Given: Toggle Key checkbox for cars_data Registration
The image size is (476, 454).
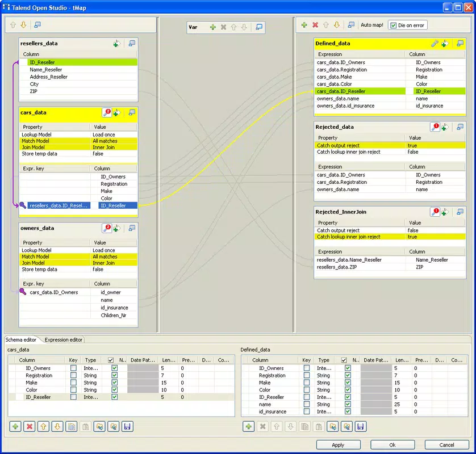Looking at the screenshot, I should [73, 376].
